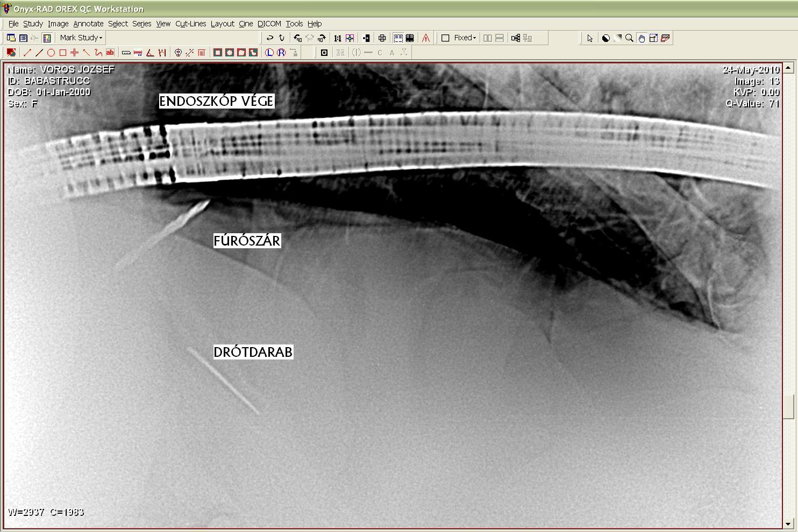
Task: Click the red warning triangle icon
Action: point(426,38)
